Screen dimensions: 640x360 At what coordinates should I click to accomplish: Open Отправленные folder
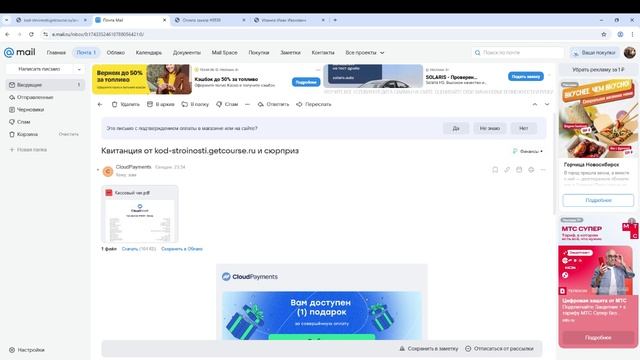(45, 97)
